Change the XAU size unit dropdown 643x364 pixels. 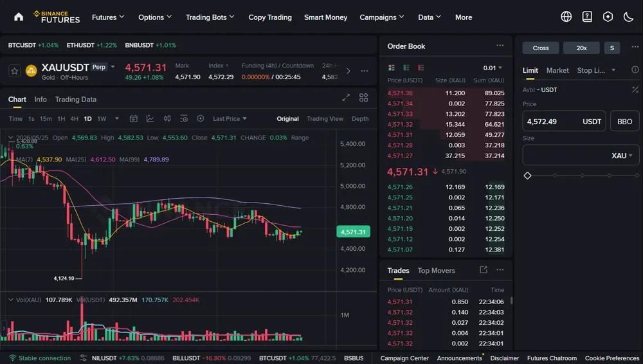coord(622,156)
